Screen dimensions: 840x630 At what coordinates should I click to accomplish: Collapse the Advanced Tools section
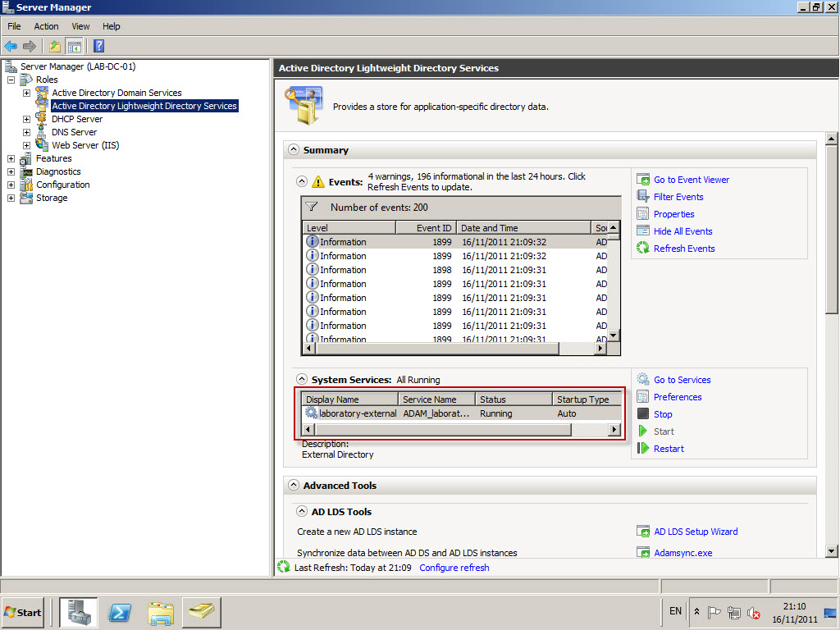click(x=294, y=485)
